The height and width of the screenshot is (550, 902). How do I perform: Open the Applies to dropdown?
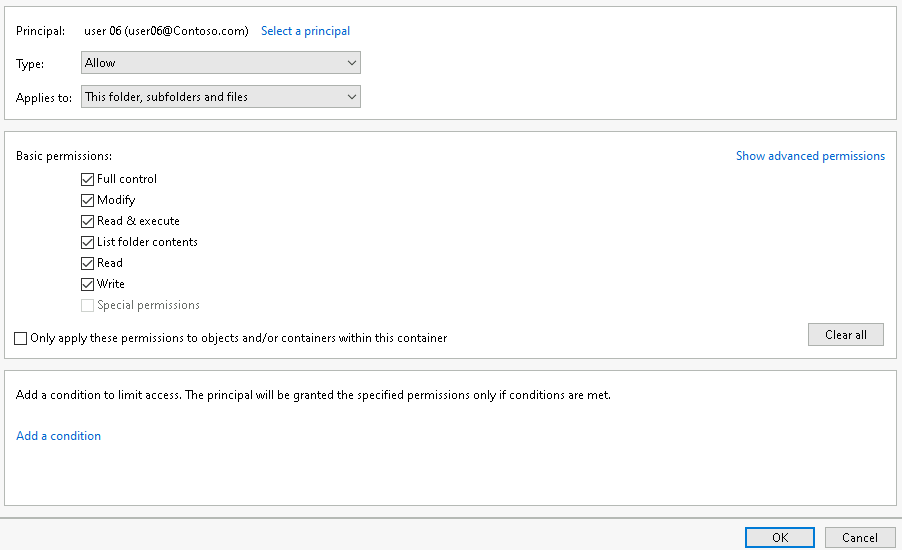coord(221,97)
